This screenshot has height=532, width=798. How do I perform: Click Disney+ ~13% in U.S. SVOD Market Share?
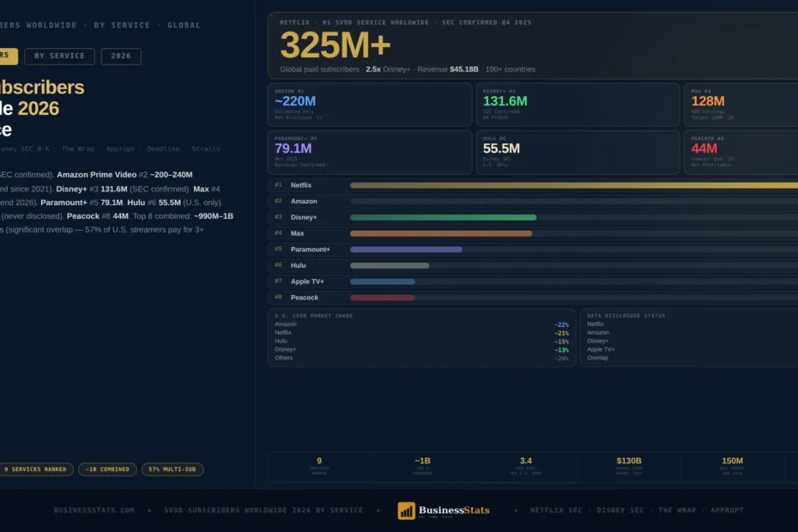coord(421,349)
